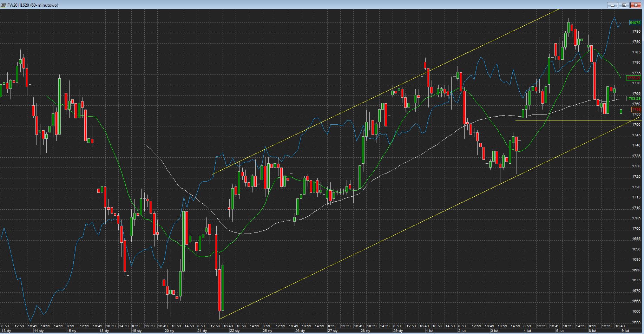The image size is (644, 334).
Task: Click the 28 sty date label
Action: 366,331
